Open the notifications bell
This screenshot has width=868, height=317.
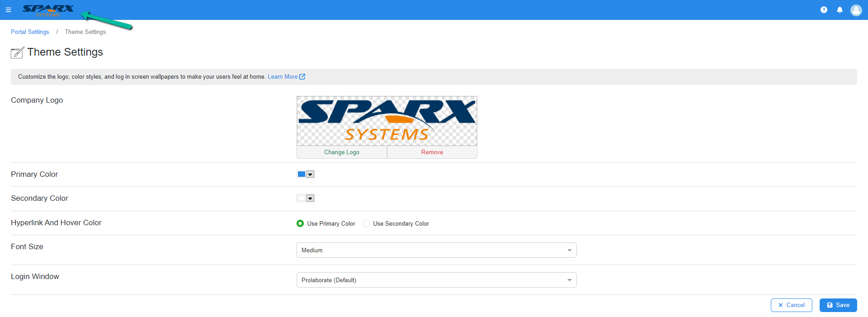coord(840,10)
